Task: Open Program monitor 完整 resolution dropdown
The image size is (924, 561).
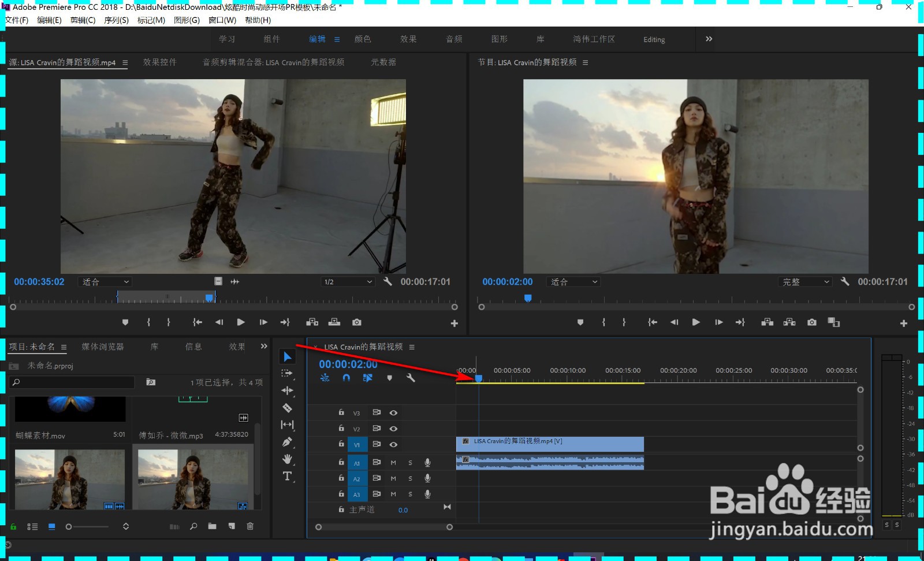Action: click(x=805, y=282)
